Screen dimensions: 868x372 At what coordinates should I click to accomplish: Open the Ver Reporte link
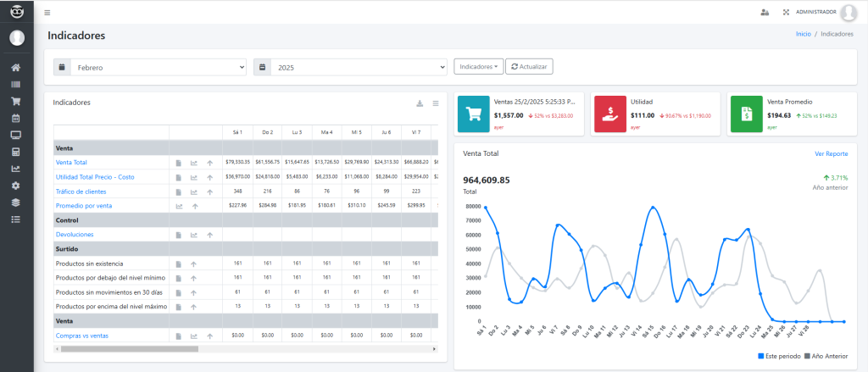pos(831,153)
